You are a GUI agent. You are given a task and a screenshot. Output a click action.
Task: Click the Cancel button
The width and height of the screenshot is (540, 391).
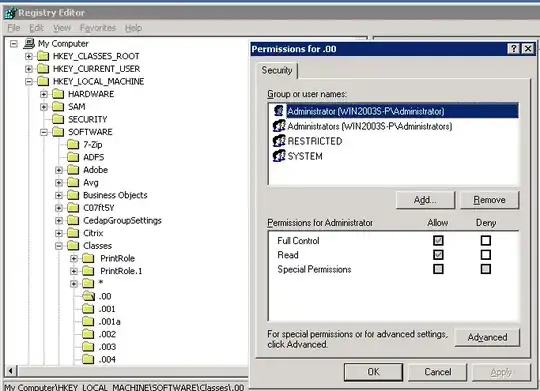(x=437, y=372)
